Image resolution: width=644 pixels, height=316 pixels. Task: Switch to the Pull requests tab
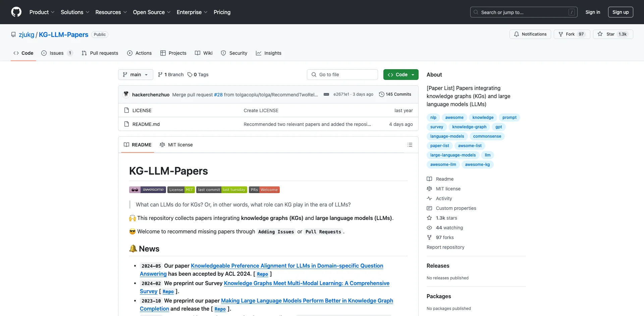(x=100, y=53)
